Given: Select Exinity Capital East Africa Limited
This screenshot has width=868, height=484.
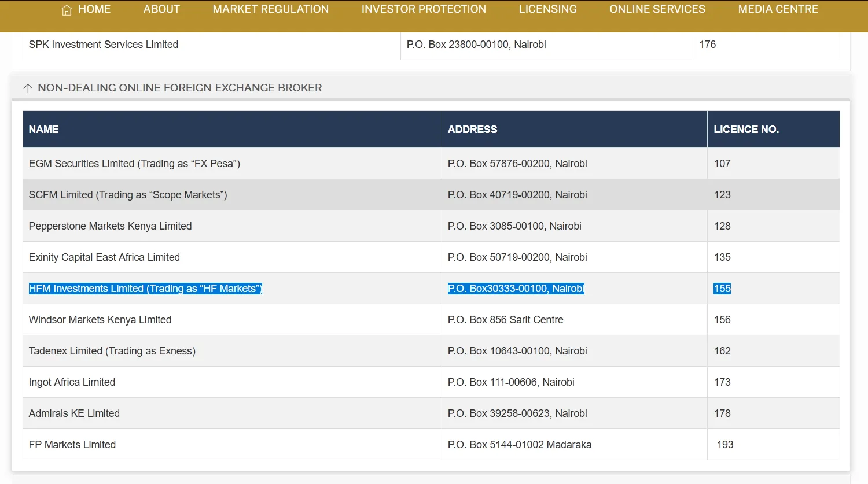Looking at the screenshot, I should [104, 257].
